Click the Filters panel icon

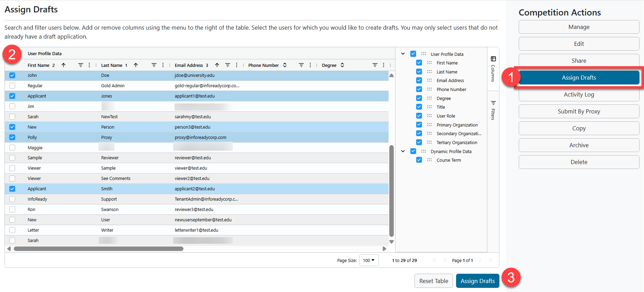493,103
